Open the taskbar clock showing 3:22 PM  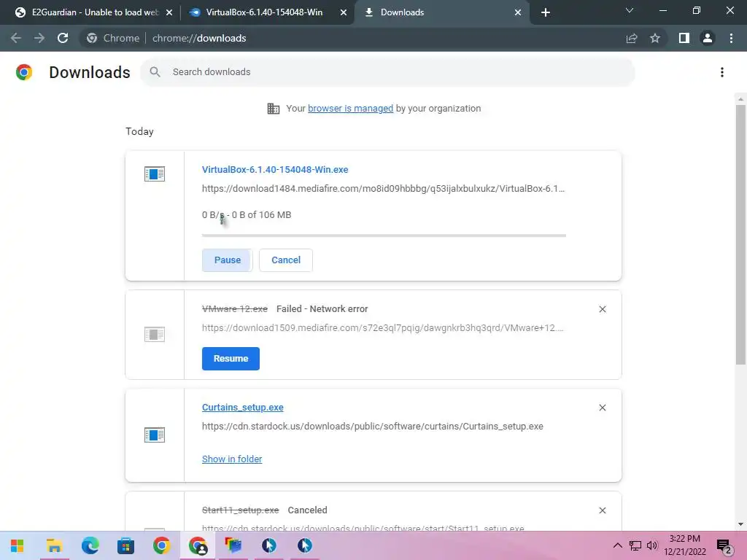[x=685, y=545]
